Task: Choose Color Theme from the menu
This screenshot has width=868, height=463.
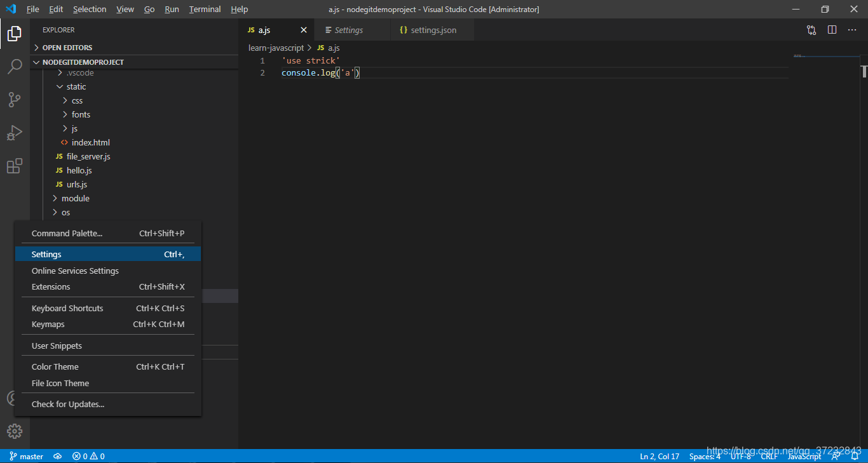Action: pos(108,366)
